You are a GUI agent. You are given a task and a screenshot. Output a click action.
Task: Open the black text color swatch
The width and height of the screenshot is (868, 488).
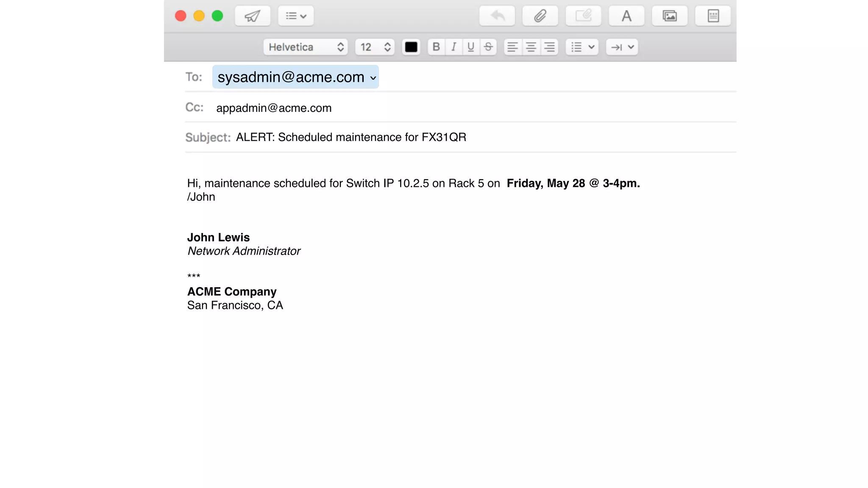point(411,47)
